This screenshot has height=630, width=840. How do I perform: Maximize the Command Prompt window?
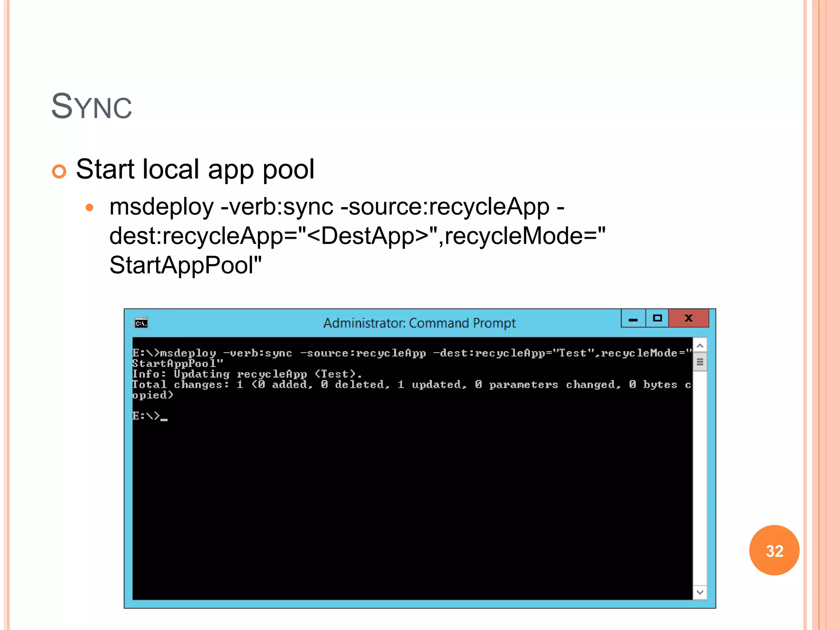click(657, 318)
